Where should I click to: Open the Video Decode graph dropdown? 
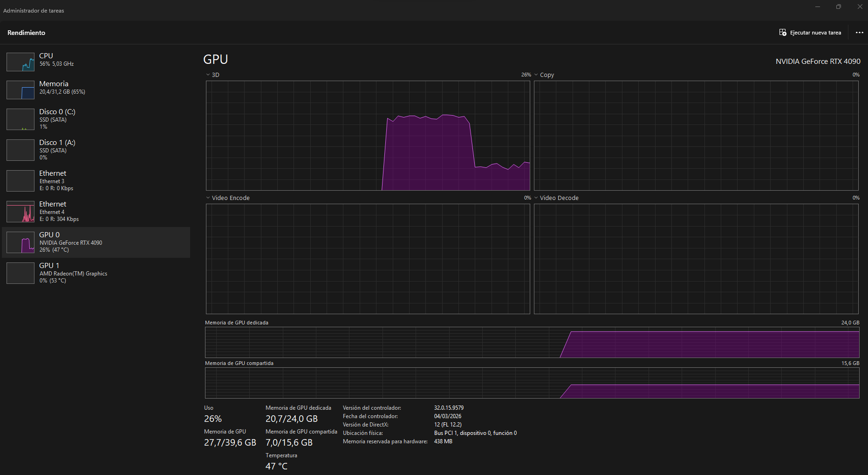pyautogui.click(x=536, y=198)
